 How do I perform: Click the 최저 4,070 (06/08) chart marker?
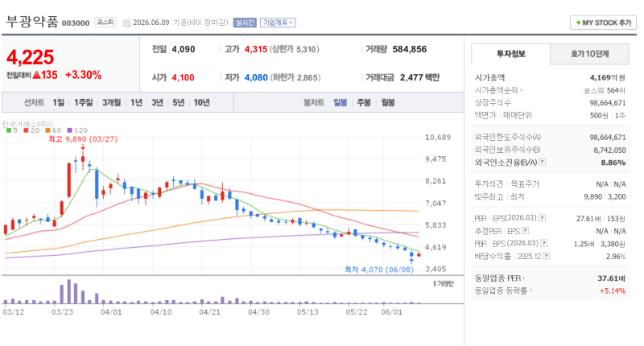379,270
